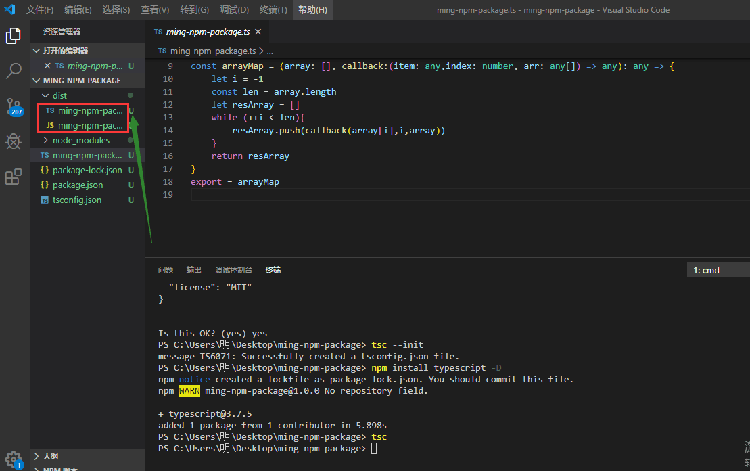Viewport: 750px width, 471px height.
Task: Open the settings gear at the bottom-left
Action: coord(14,460)
